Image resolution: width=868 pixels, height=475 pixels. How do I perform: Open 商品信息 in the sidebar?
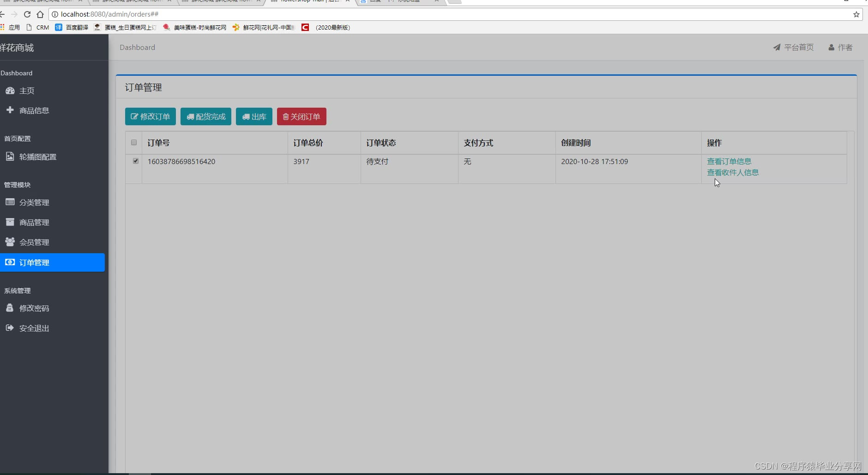pyautogui.click(x=53, y=110)
